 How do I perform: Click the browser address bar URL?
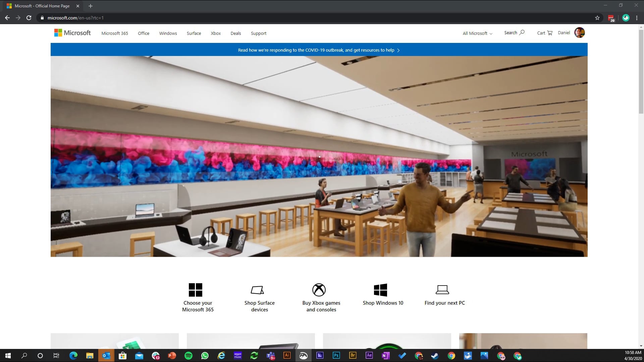tap(75, 18)
